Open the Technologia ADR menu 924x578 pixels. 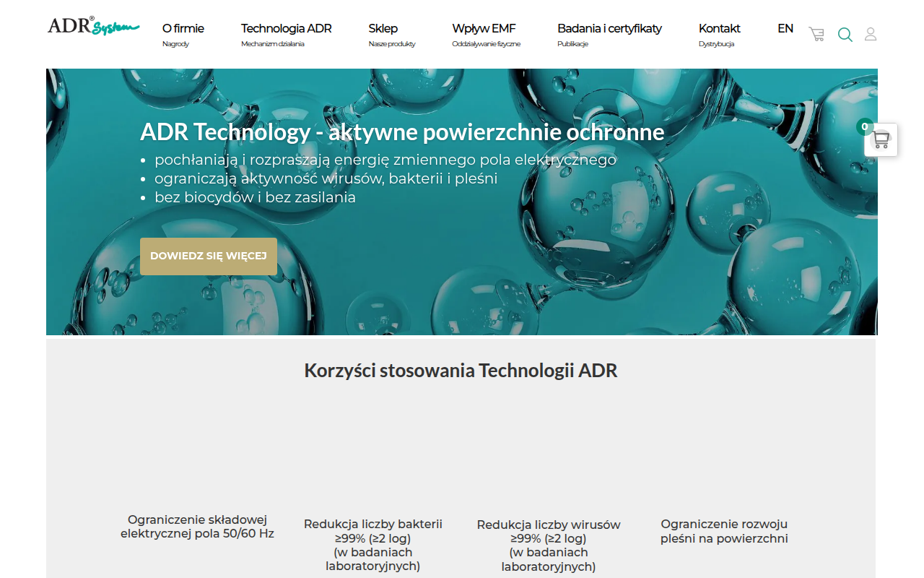pyautogui.click(x=287, y=29)
